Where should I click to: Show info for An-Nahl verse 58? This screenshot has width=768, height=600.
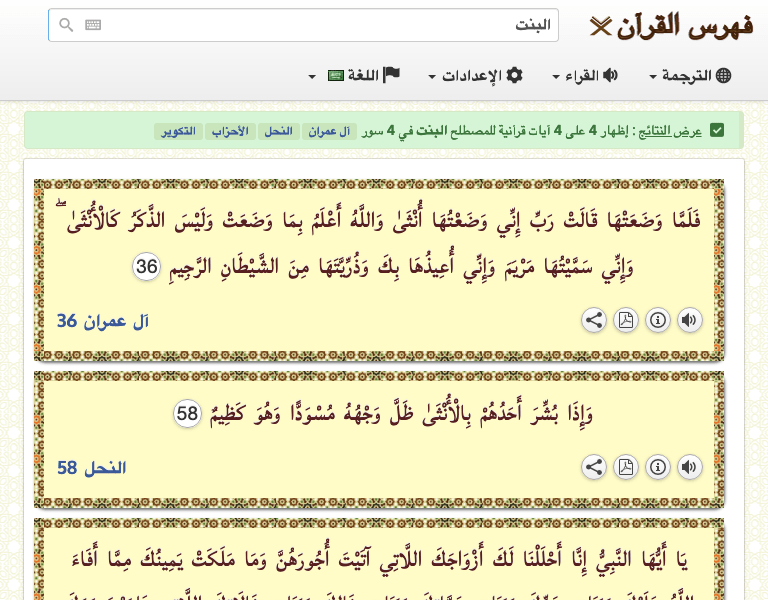click(x=658, y=467)
